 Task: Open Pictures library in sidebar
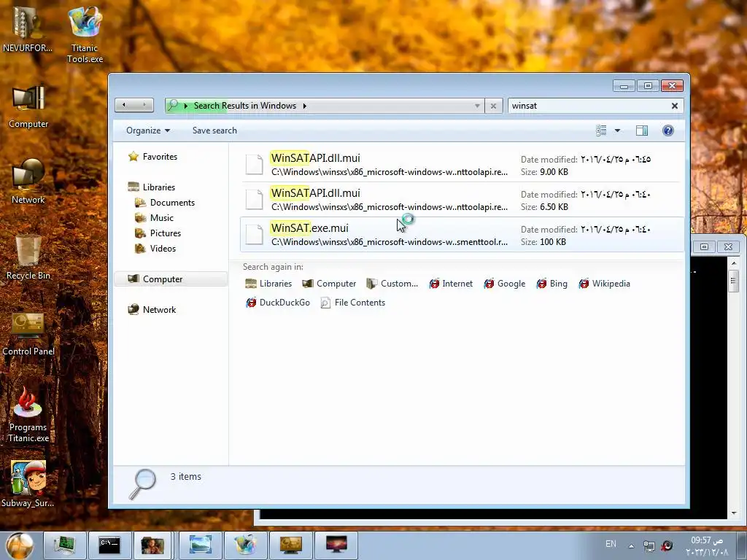pyautogui.click(x=158, y=233)
